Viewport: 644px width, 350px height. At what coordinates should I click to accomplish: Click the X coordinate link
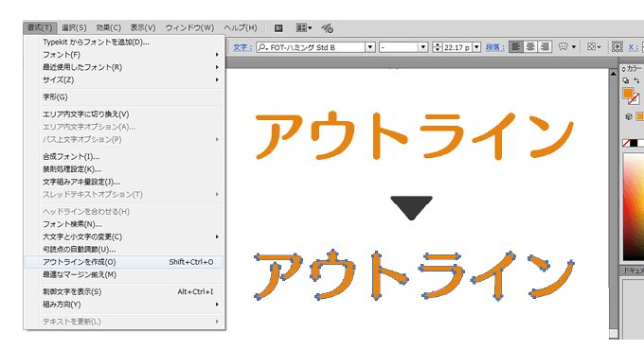coord(633,47)
